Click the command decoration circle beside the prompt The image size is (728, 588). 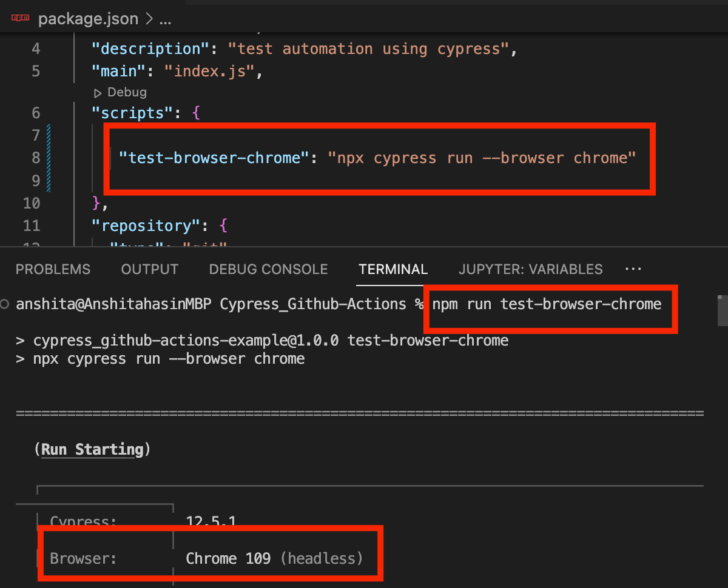pyautogui.click(x=4, y=305)
